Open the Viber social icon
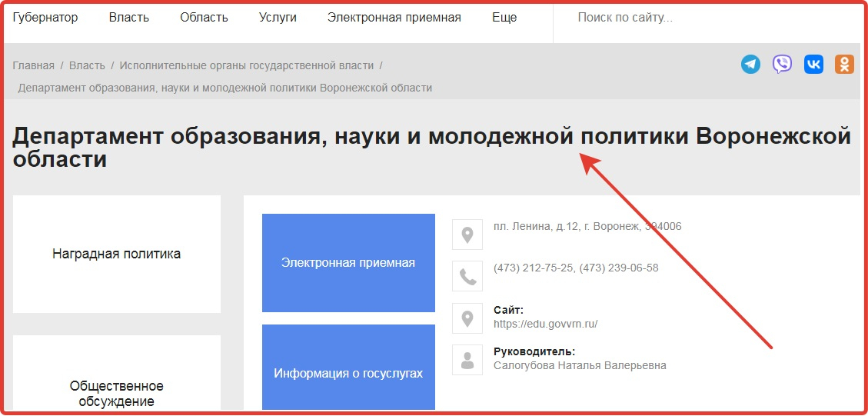This screenshot has width=868, height=416. (x=782, y=65)
